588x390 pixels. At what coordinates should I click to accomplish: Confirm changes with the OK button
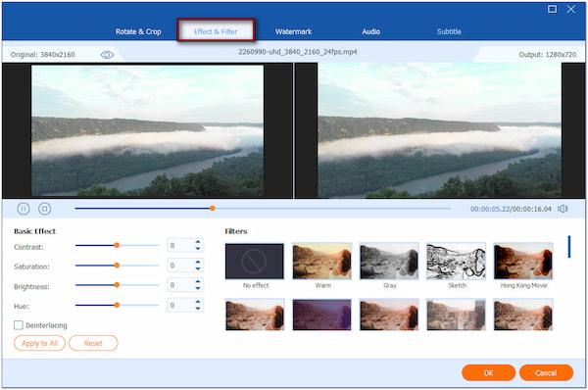pos(488,372)
